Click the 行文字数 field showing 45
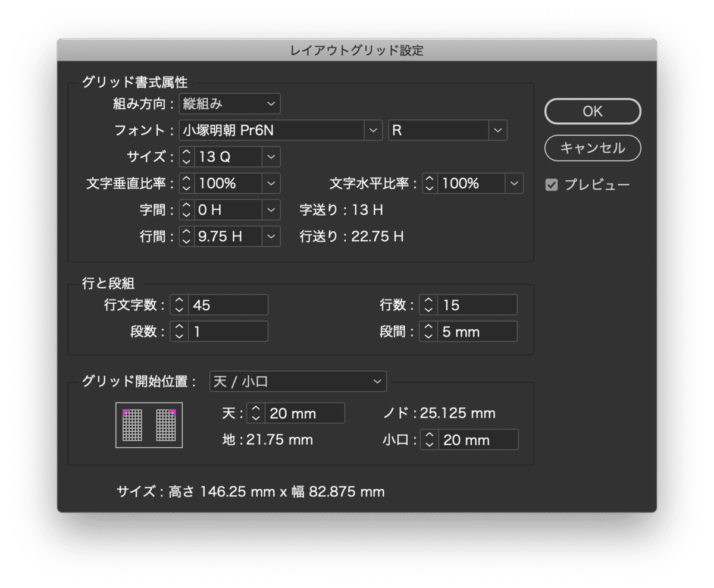This screenshot has height=588, width=714. coord(228,304)
